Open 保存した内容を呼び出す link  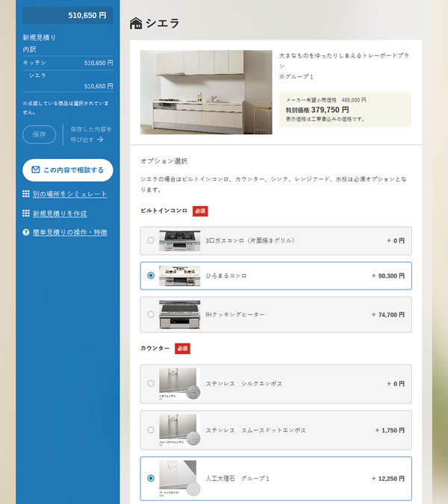pyautogui.click(x=91, y=134)
